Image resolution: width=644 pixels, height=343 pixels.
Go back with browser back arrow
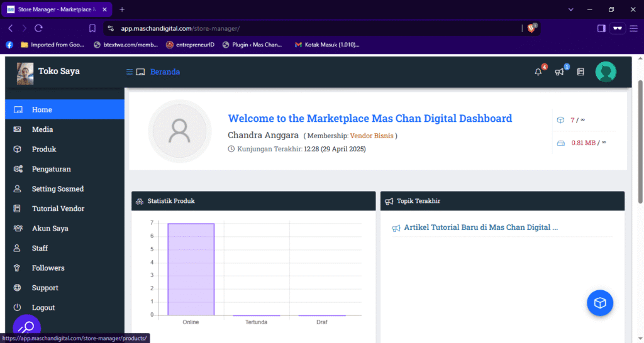pos(11,28)
